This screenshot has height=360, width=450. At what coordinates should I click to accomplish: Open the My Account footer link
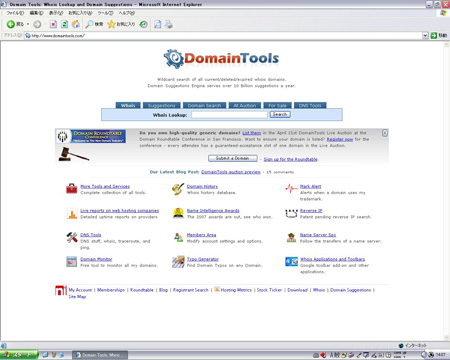click(80, 290)
